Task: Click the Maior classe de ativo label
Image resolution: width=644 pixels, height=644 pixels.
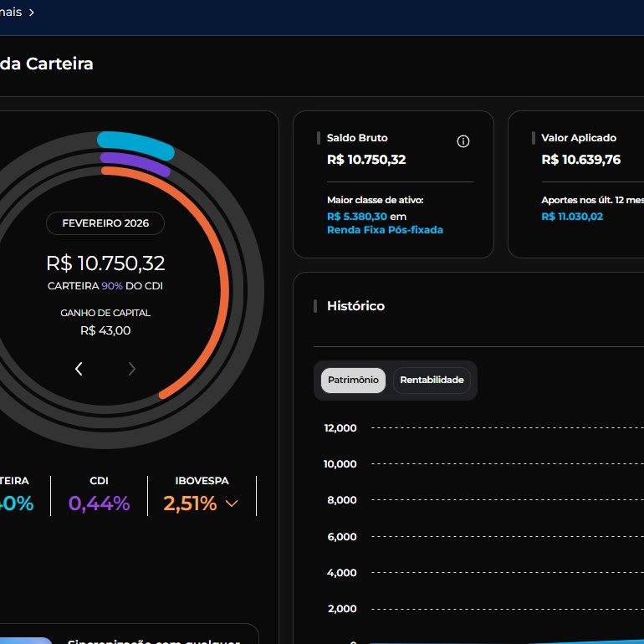Action: (x=375, y=200)
